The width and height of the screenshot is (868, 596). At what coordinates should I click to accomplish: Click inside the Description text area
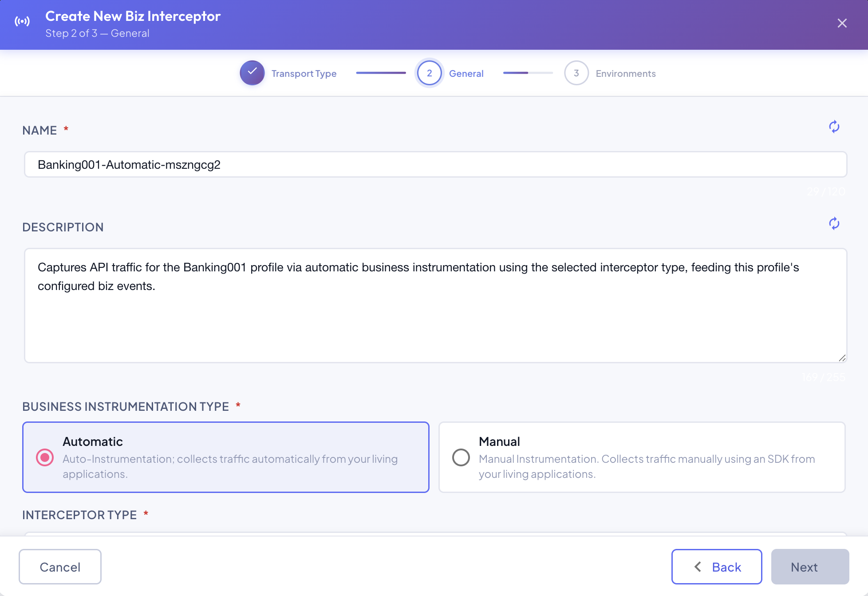(435, 306)
